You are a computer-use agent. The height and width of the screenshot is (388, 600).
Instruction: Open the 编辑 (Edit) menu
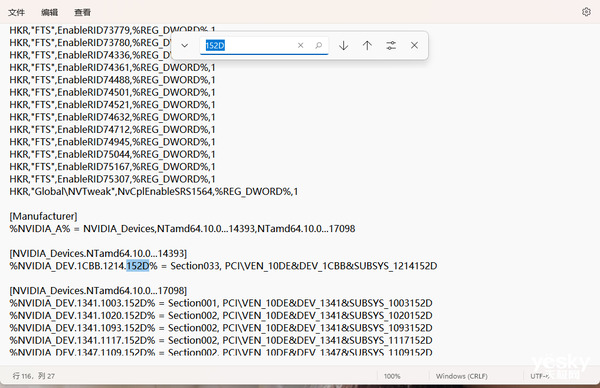pos(49,13)
